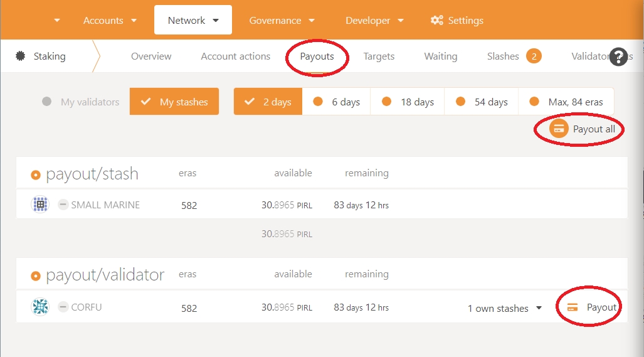Click the Payout all card icon
Viewport: 644px width, 357px height.
pyautogui.click(x=559, y=129)
